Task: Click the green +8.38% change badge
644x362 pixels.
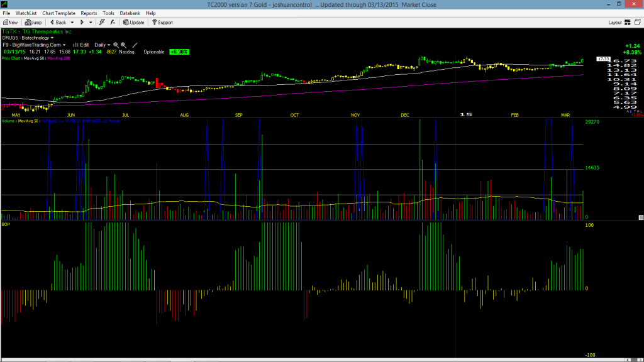Action: [179, 52]
